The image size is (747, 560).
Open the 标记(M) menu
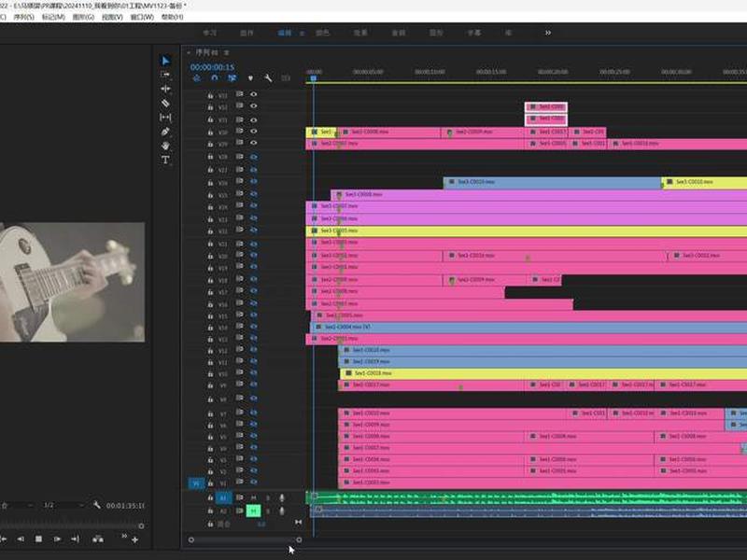[x=53, y=17]
